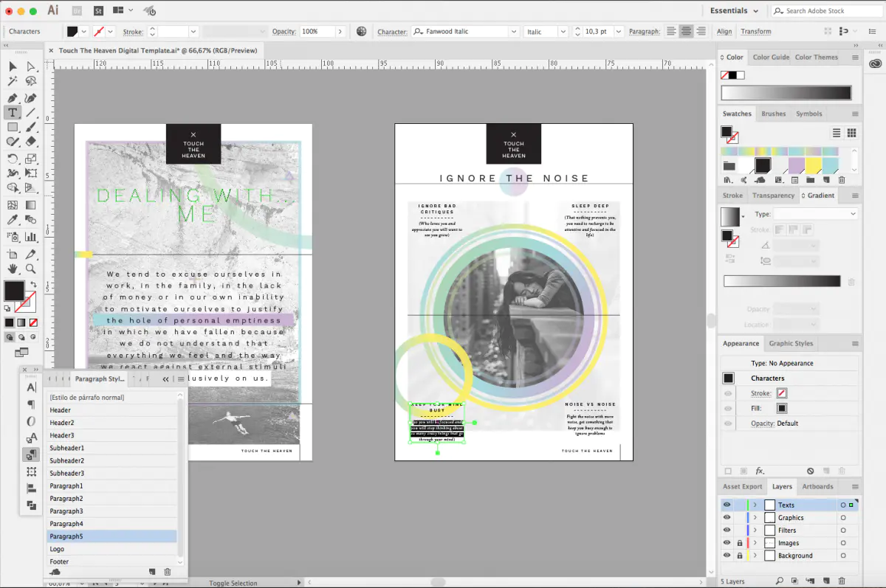
Task: Center-align the paragraph in control bar
Action: [x=687, y=32]
